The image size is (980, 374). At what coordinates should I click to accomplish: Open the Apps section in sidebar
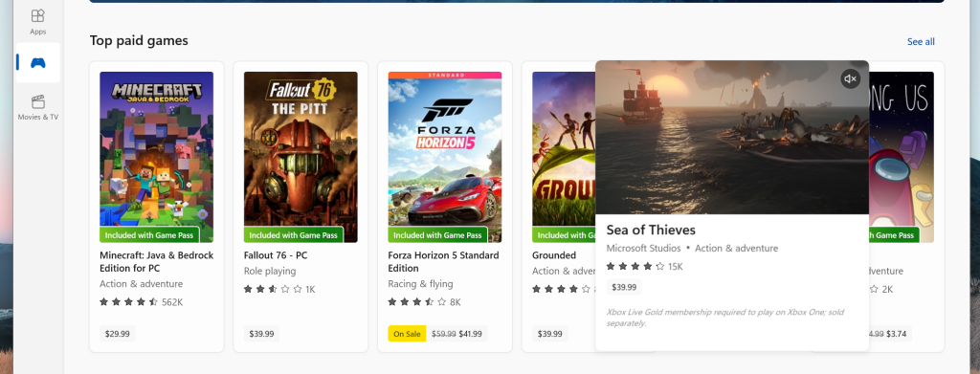pos(37,21)
